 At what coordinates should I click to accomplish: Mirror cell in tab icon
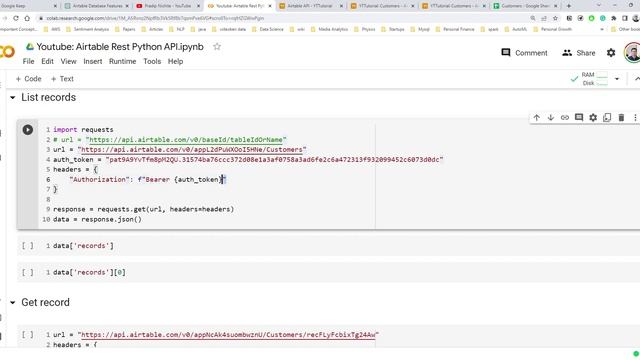(x=607, y=118)
